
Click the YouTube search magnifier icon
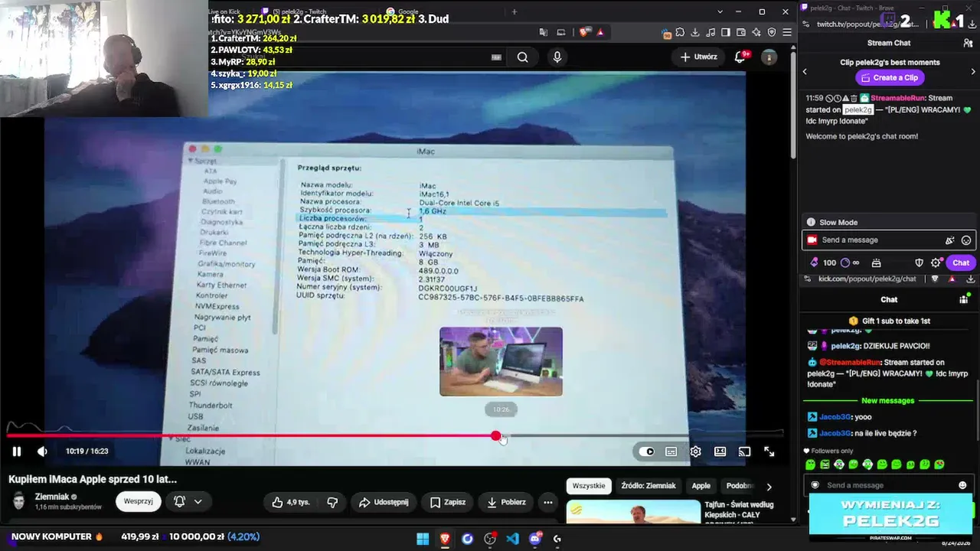coord(522,57)
